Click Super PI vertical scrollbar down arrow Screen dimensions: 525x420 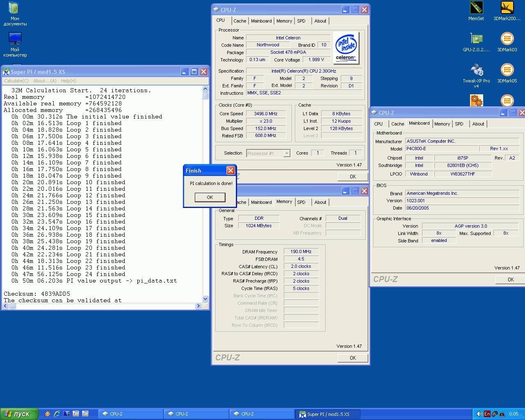point(205,299)
